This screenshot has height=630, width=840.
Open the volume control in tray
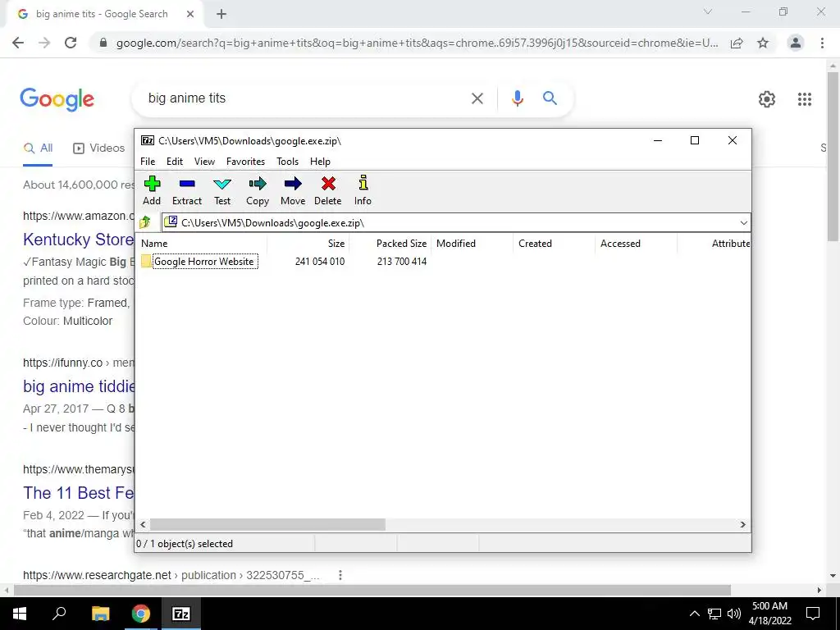point(734,614)
